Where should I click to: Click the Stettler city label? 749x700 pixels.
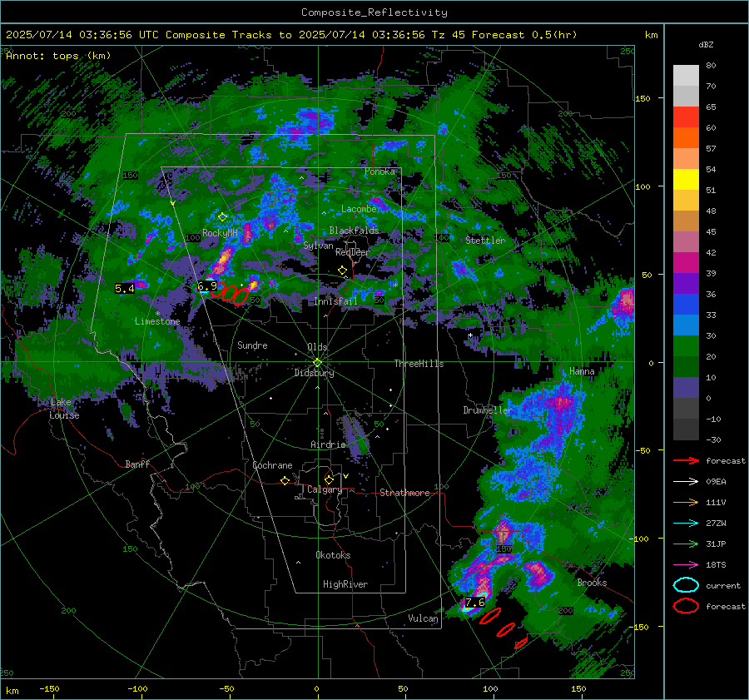click(485, 241)
